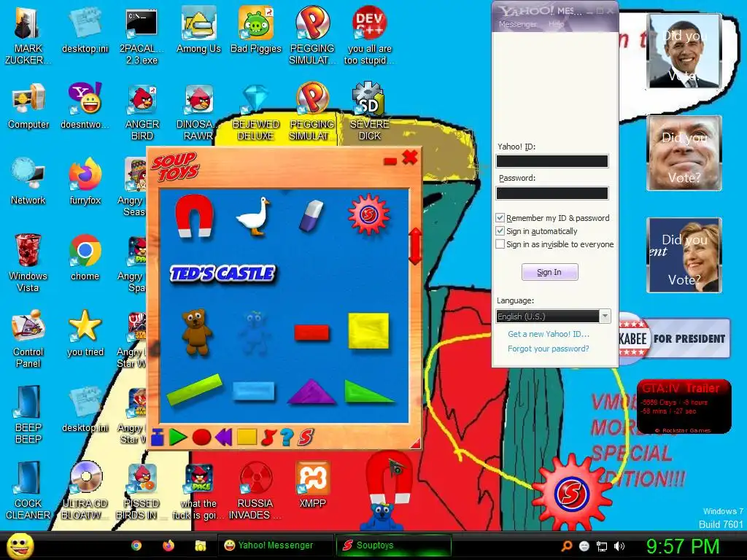This screenshot has height=560, width=747.
Task: Click the blue bottle icon in Soup Toys toolbar
Action: (x=158, y=437)
